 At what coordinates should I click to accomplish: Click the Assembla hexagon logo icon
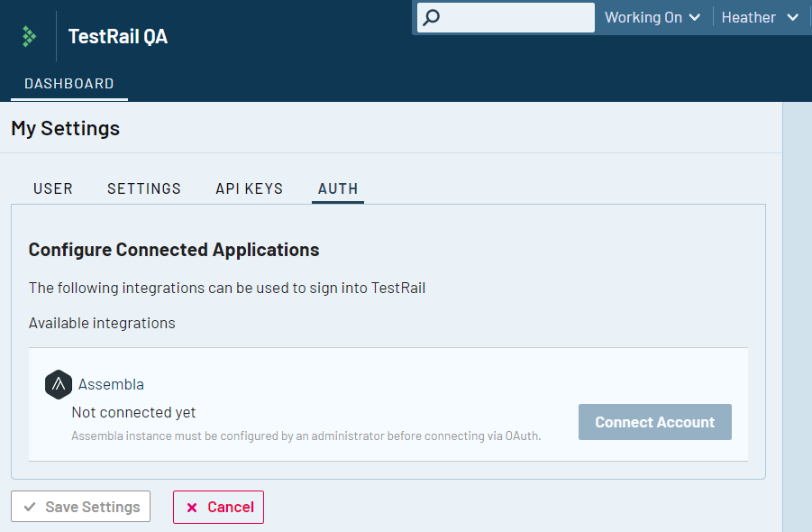click(x=58, y=384)
